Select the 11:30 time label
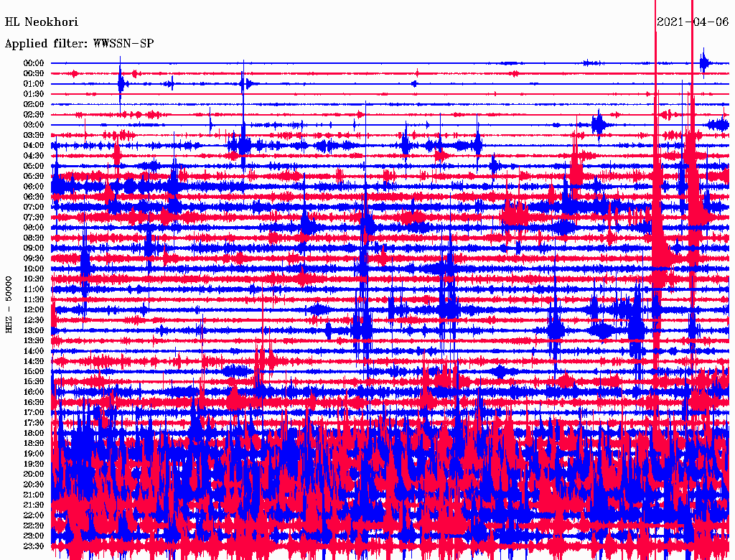 (34, 299)
